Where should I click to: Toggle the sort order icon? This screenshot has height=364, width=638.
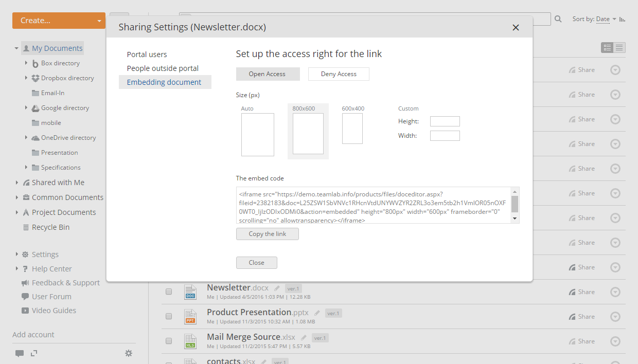[622, 20]
